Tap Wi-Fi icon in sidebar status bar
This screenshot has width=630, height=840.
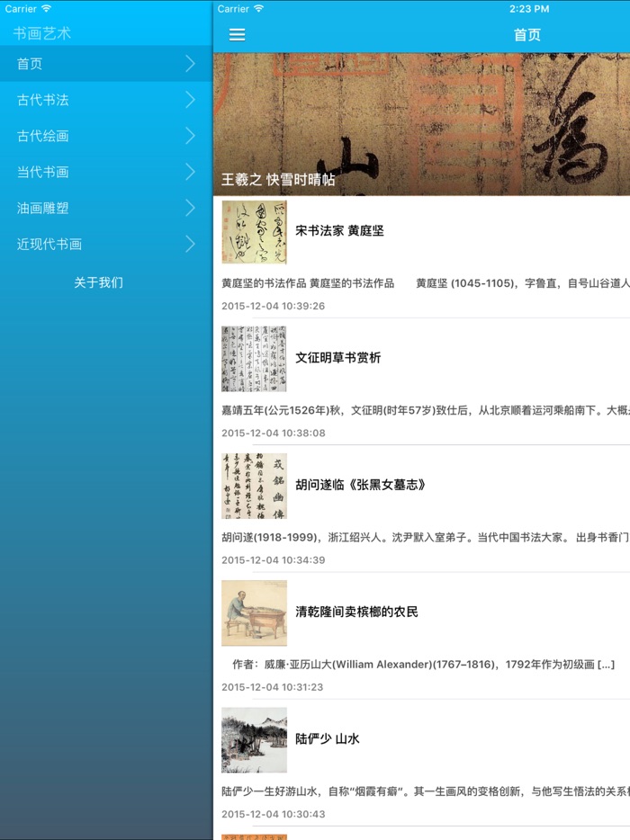(46, 9)
